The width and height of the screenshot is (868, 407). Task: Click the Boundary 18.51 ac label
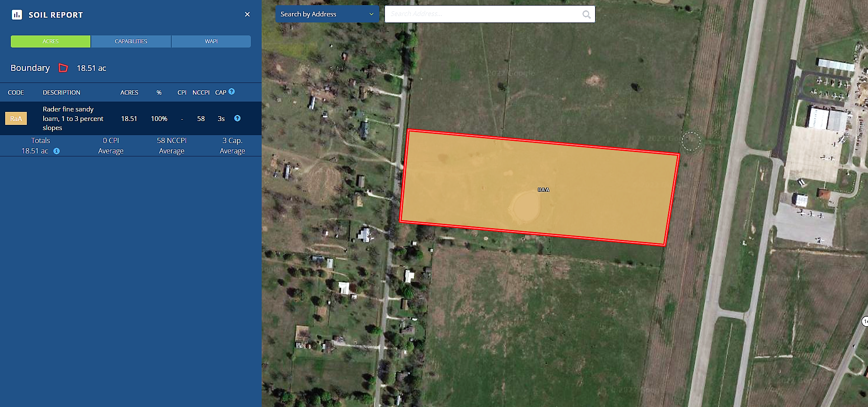(91, 68)
